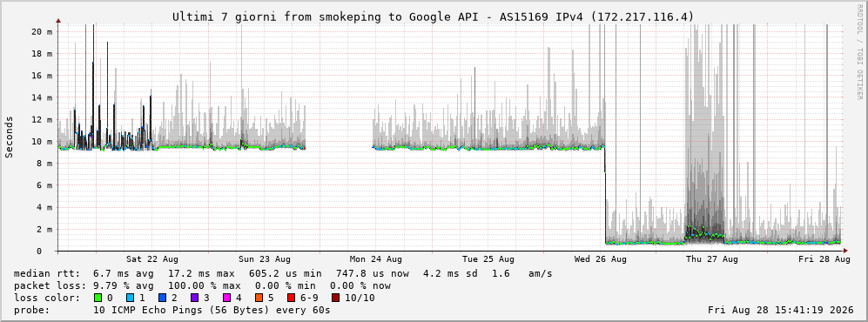Click the green loss color 0 swatch
Screen dimensions: 868x322
(x=98, y=298)
